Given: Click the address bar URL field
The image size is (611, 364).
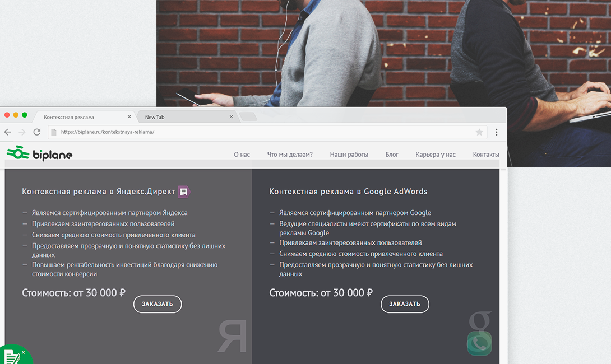Looking at the screenshot, I should click(x=267, y=132).
